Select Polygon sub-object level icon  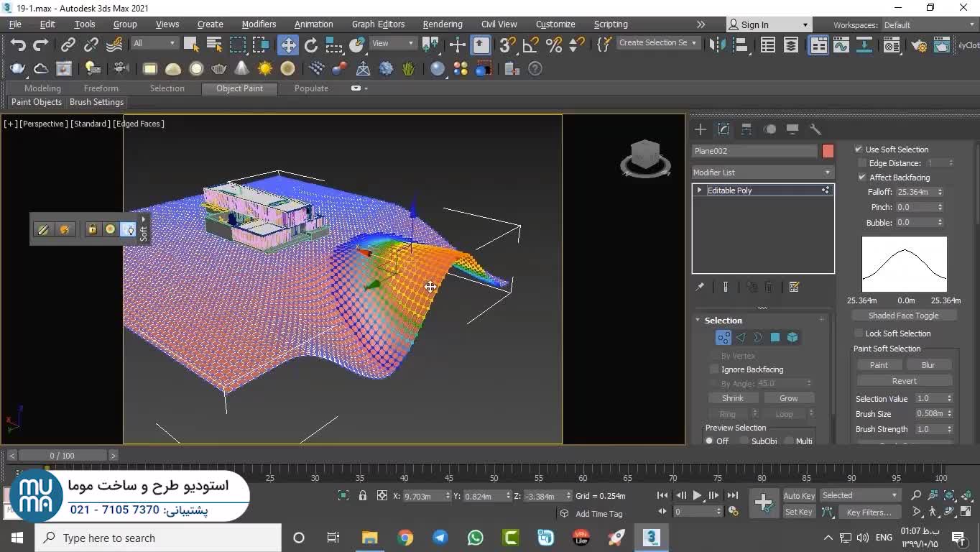(x=775, y=337)
